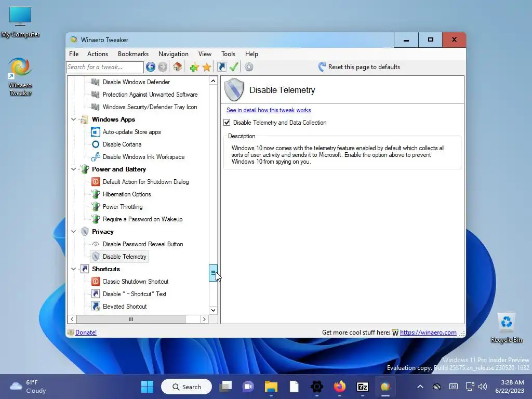Select Disable " - Shortcut" Text item
This screenshot has width=532, height=399.
(135, 294)
